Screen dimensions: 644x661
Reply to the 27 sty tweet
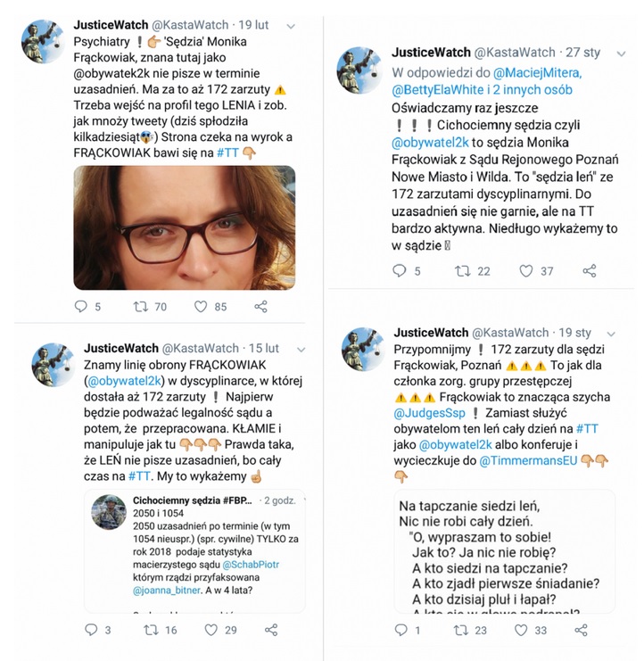click(399, 270)
